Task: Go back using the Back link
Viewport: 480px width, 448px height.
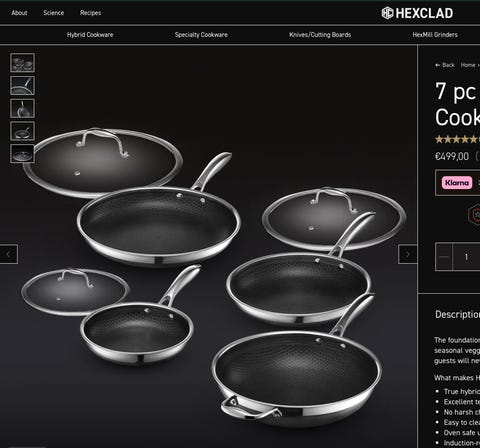Action: tap(445, 65)
